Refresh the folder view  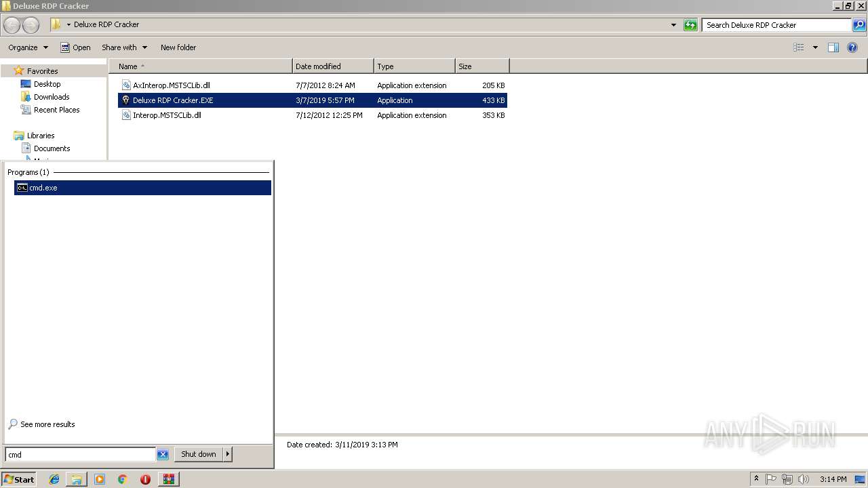tap(690, 25)
